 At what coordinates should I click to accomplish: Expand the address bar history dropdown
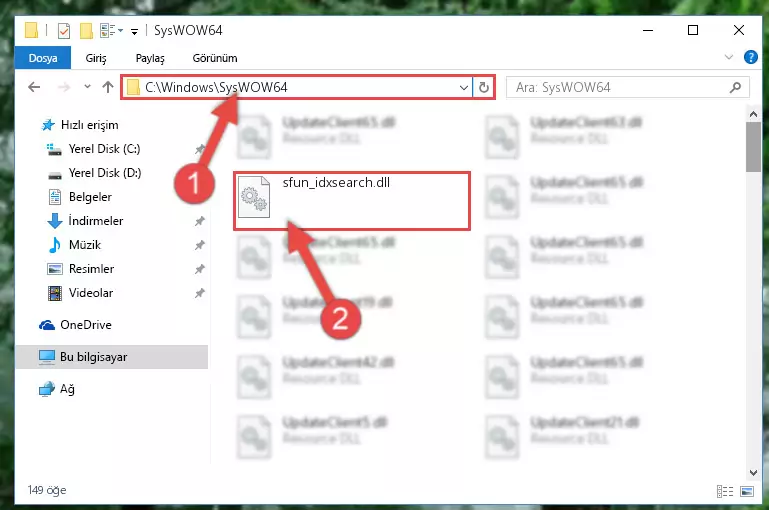(463, 88)
